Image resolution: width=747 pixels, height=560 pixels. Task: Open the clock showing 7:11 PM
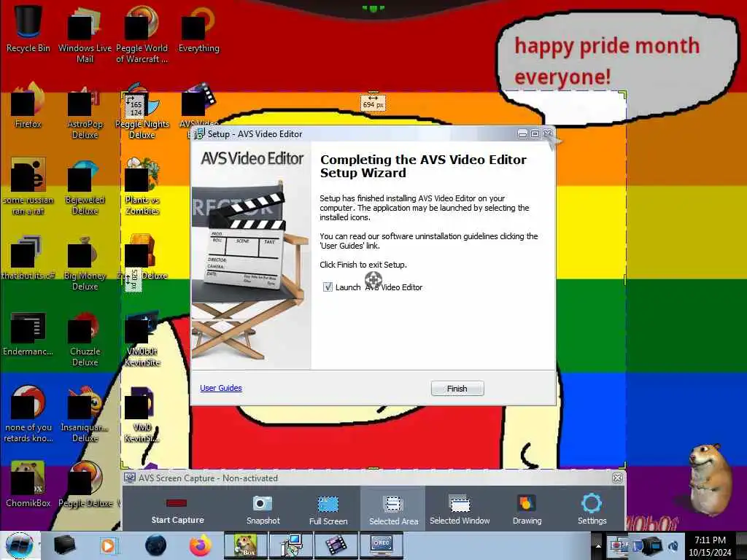tap(710, 545)
